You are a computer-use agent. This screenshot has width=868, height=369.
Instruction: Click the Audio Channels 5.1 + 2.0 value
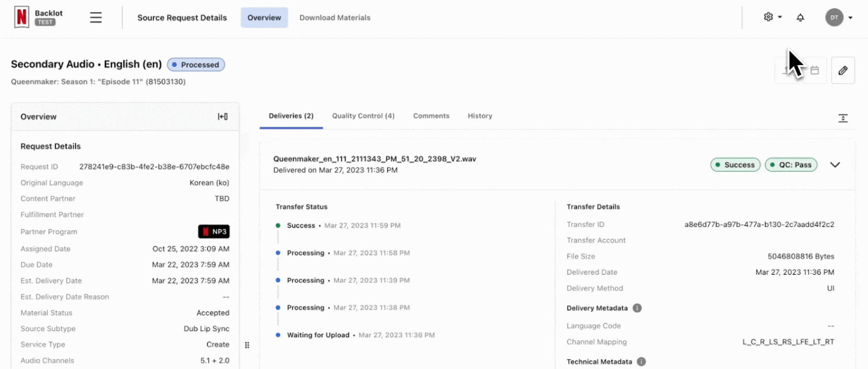(215, 361)
